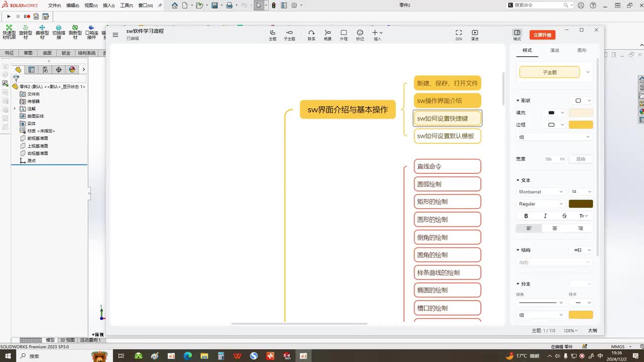Switch to the 演说 panel tab
644x362 pixels.
point(554,50)
